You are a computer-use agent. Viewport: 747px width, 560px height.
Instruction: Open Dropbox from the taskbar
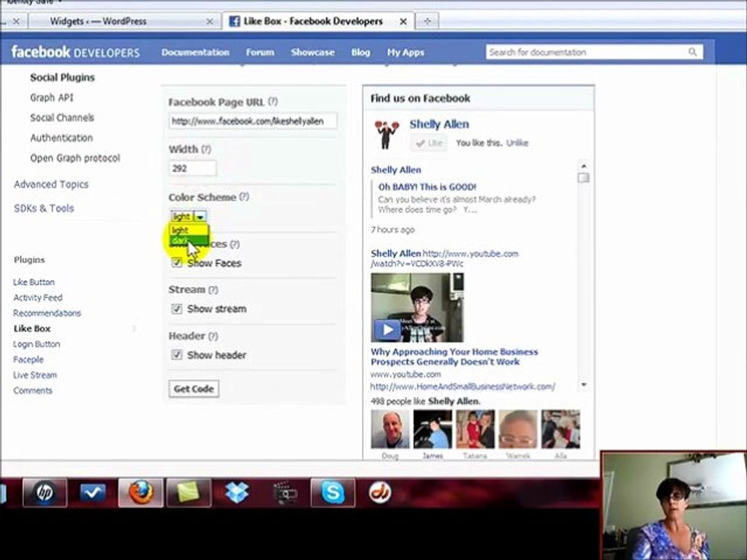(237, 492)
